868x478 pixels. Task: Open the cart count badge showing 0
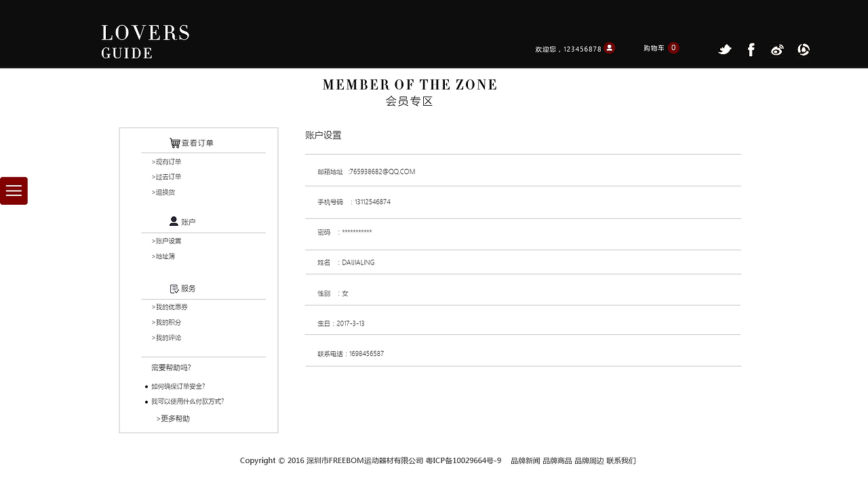(673, 48)
